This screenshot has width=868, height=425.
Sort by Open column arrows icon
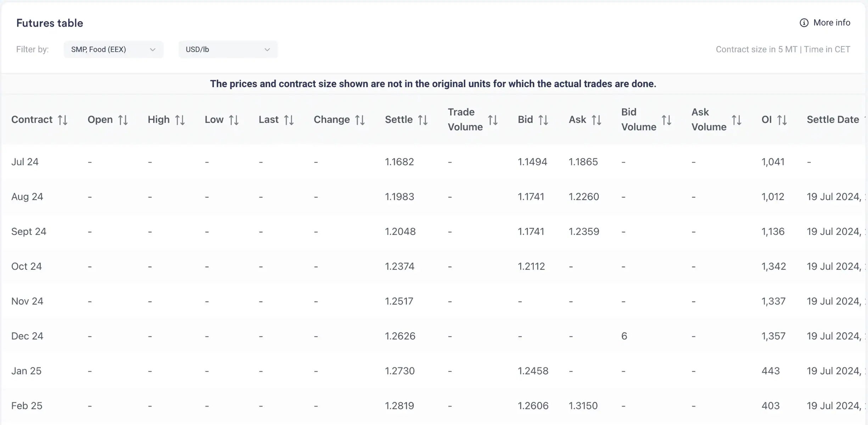123,120
